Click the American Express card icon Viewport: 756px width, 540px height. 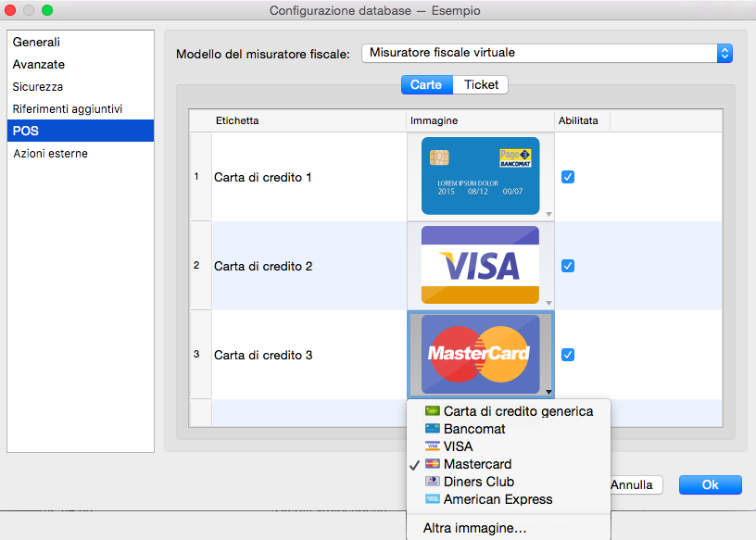click(x=432, y=499)
